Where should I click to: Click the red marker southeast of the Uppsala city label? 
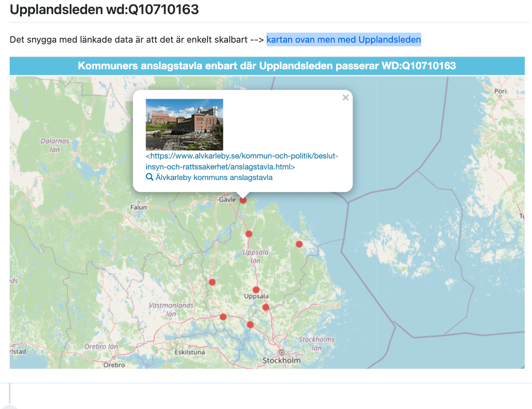266,307
